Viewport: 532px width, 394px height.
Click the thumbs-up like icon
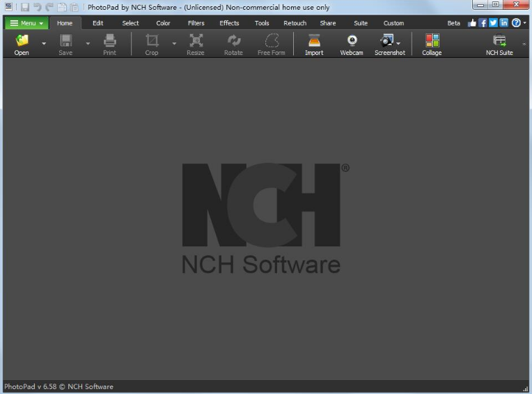click(x=472, y=23)
